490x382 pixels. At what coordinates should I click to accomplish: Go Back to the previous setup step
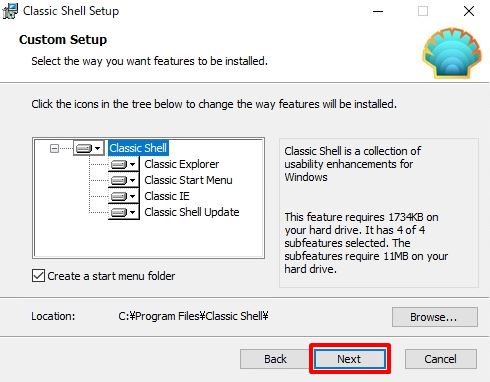(x=275, y=359)
